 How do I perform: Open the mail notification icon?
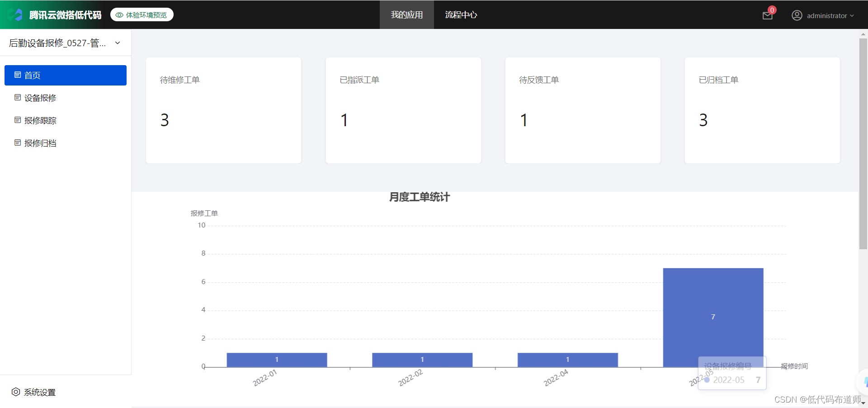(767, 16)
